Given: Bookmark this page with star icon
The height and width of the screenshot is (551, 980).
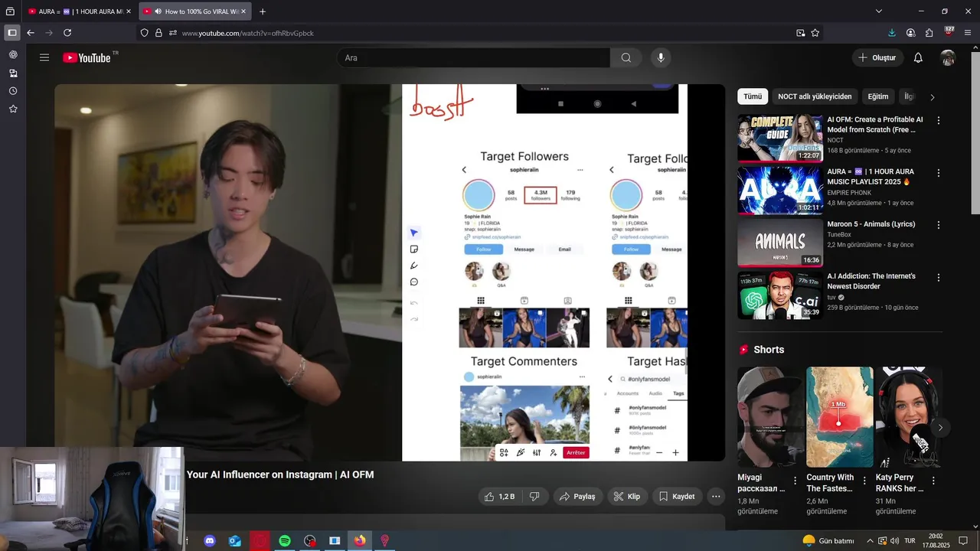Looking at the screenshot, I should [815, 33].
